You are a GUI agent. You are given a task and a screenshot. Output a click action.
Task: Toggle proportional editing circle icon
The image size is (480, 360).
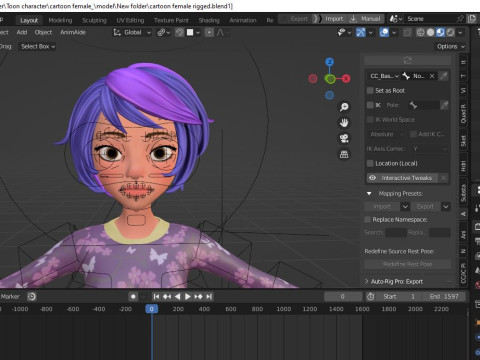pos(209,32)
